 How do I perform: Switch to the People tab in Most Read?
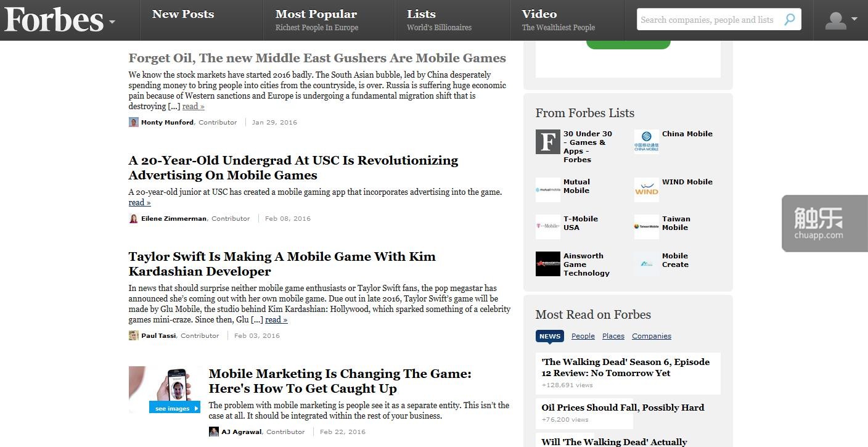[583, 336]
